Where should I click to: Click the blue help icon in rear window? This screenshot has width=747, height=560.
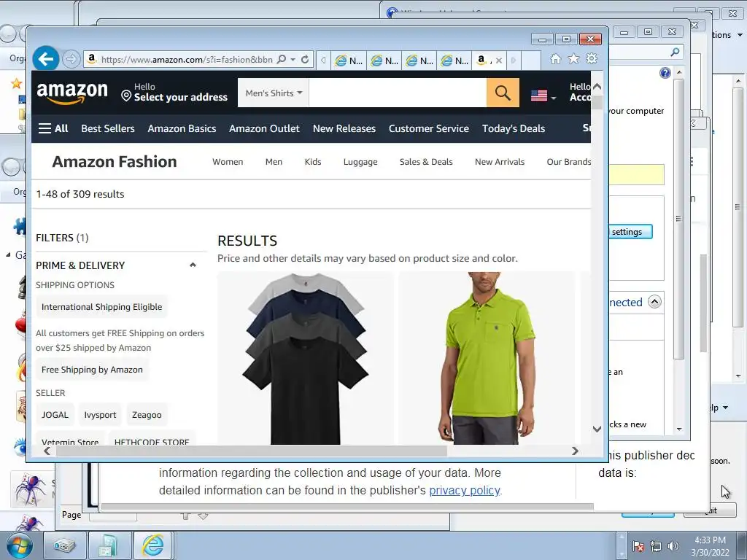665,73
